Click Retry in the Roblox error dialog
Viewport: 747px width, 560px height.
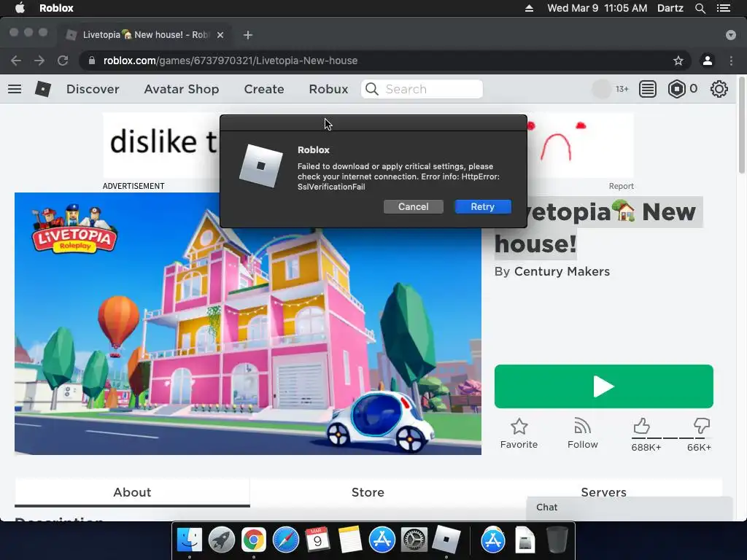click(483, 206)
